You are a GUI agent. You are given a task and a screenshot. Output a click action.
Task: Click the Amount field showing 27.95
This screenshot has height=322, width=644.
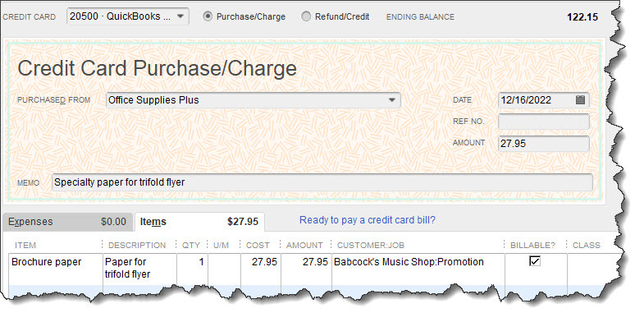point(544,144)
